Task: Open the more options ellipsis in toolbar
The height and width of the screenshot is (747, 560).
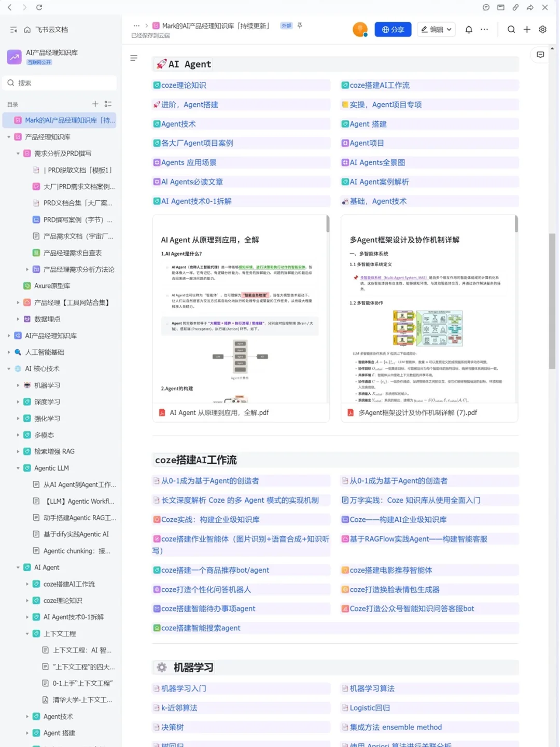Action: pos(484,30)
